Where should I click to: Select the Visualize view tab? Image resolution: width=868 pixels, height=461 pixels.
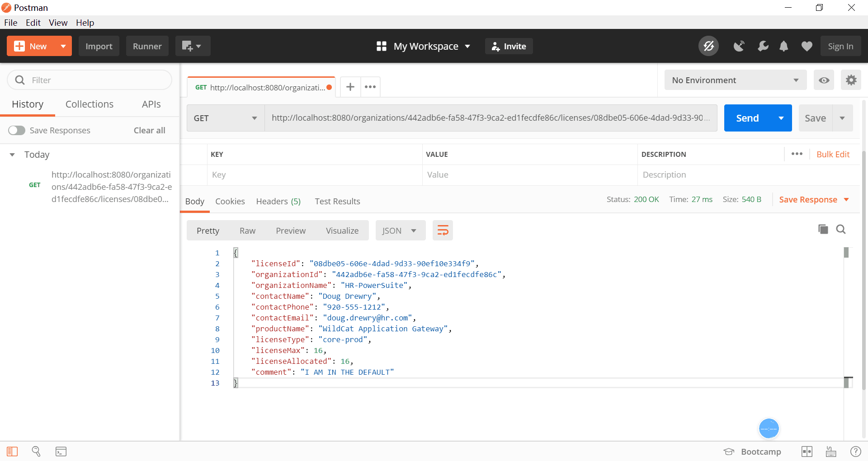[342, 230]
